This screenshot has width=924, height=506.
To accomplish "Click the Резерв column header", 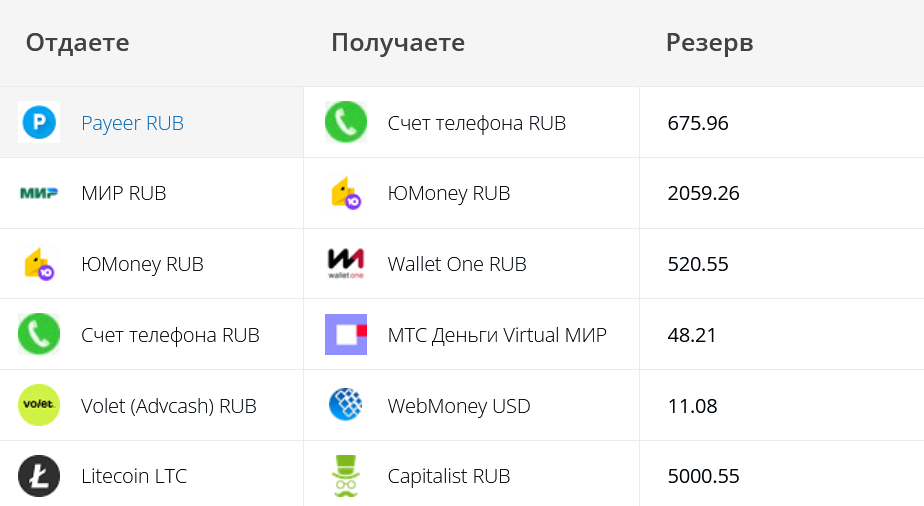I will pos(710,42).
